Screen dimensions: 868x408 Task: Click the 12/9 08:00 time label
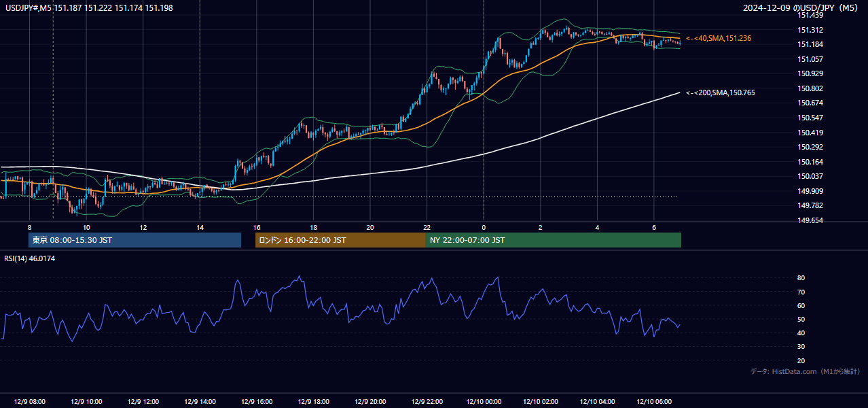30,402
